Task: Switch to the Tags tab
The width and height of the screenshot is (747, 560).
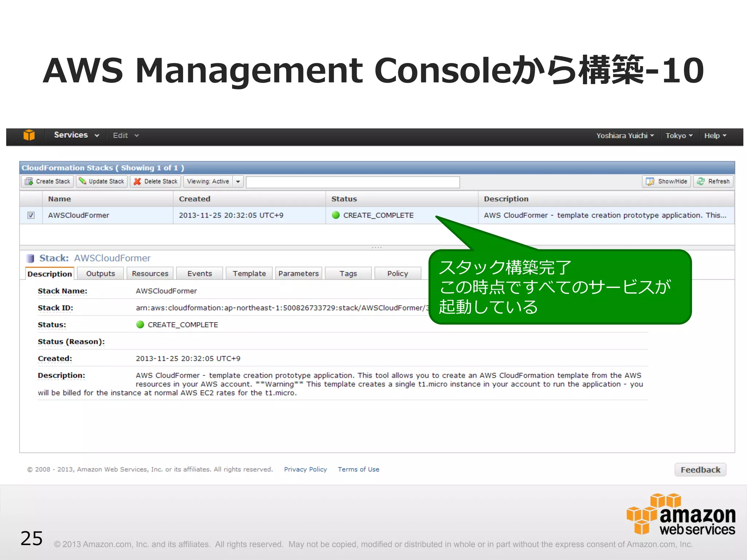Action: [348, 273]
